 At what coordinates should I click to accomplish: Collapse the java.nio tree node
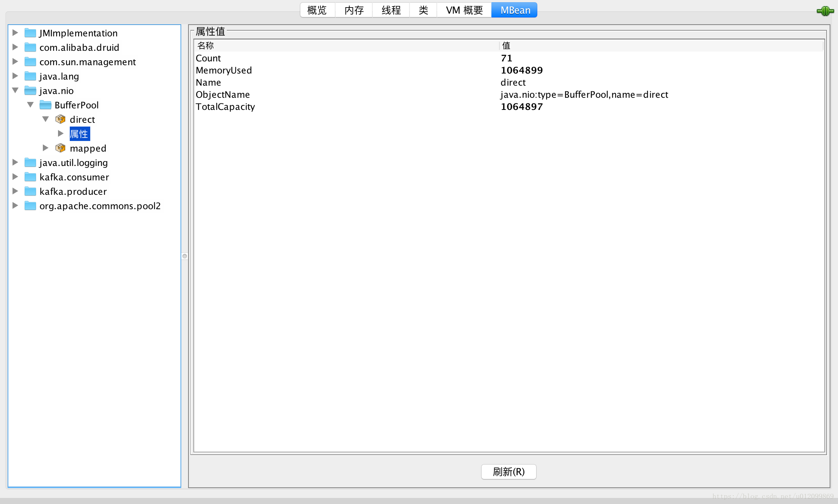click(x=15, y=90)
